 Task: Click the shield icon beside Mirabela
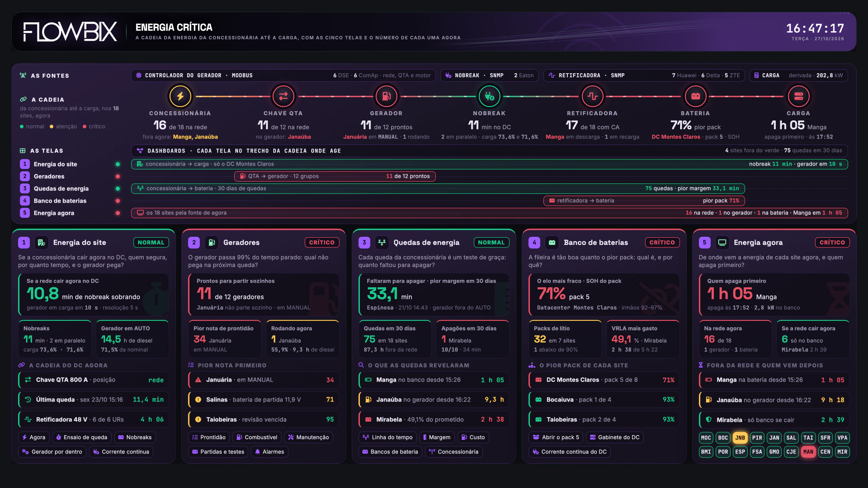point(709,420)
